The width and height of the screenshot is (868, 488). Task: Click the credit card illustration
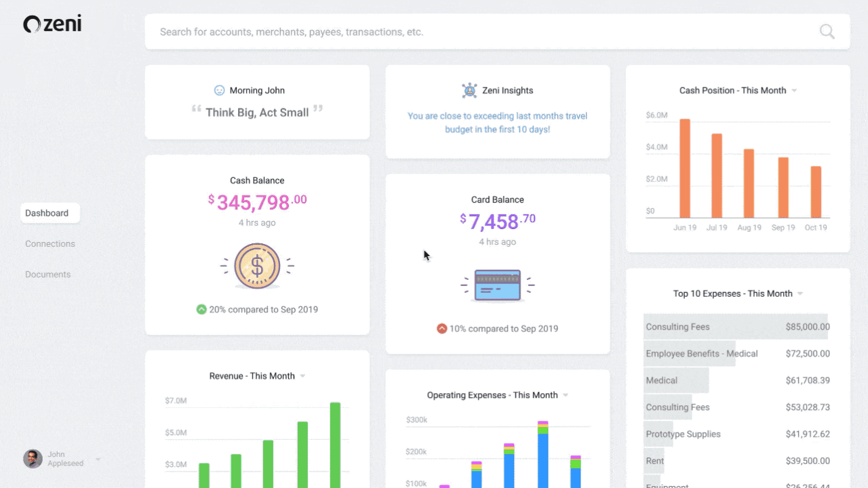point(498,285)
